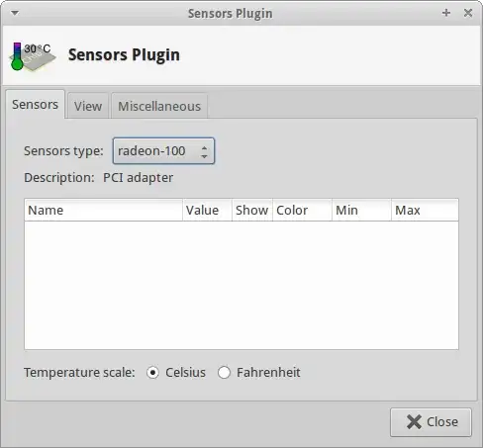This screenshot has width=483, height=448.
Task: Select the Fahrenheit temperature scale
Action: tap(224, 373)
